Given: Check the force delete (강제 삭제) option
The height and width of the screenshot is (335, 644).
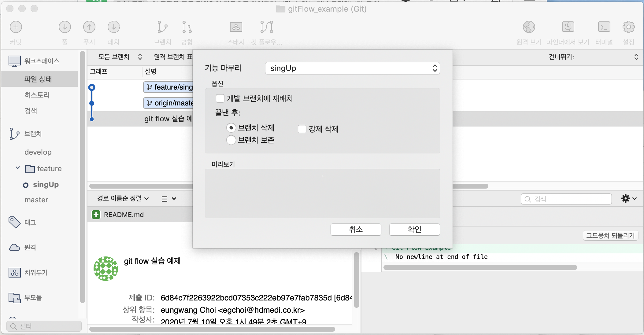Looking at the screenshot, I should (x=302, y=129).
